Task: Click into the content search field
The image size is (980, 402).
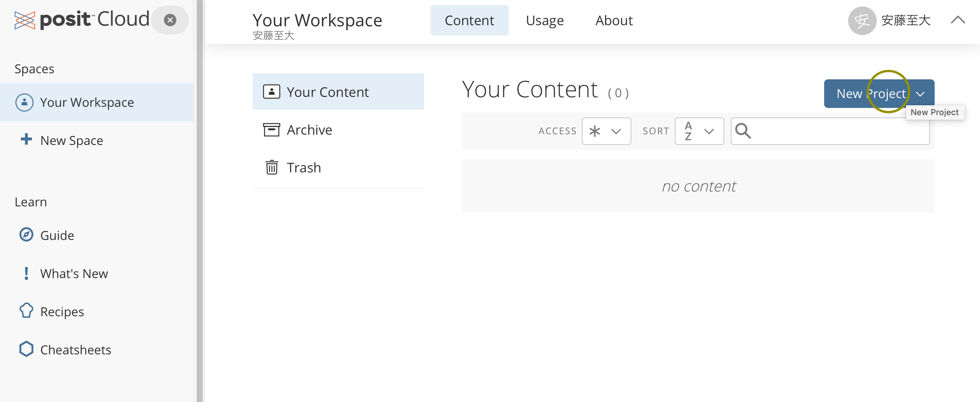Action: pos(838,131)
